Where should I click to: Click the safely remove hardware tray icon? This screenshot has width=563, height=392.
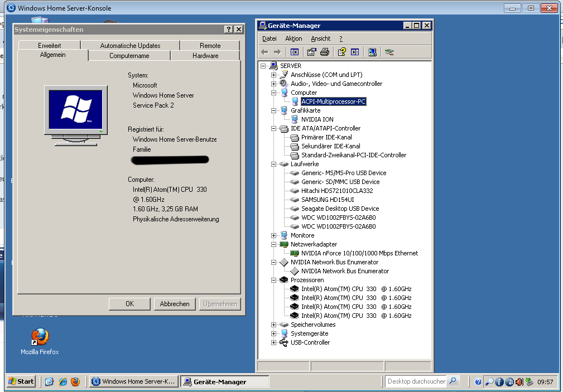pos(530,382)
